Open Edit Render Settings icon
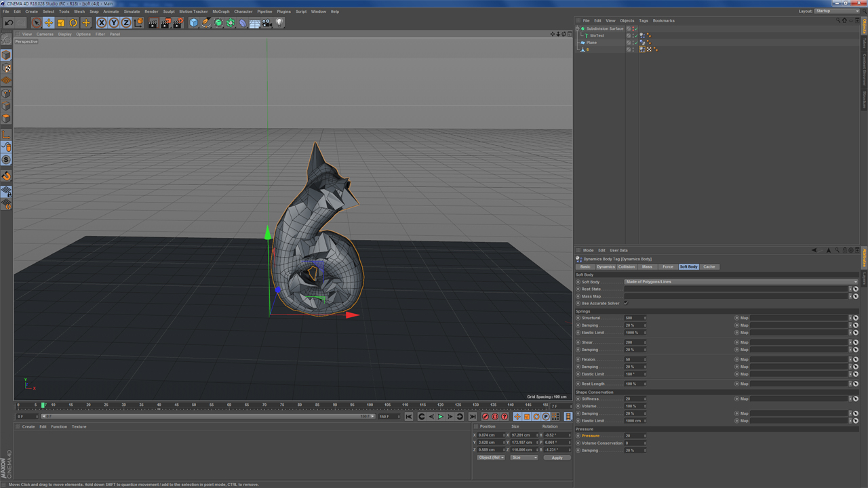This screenshot has height=488, width=868. point(178,23)
